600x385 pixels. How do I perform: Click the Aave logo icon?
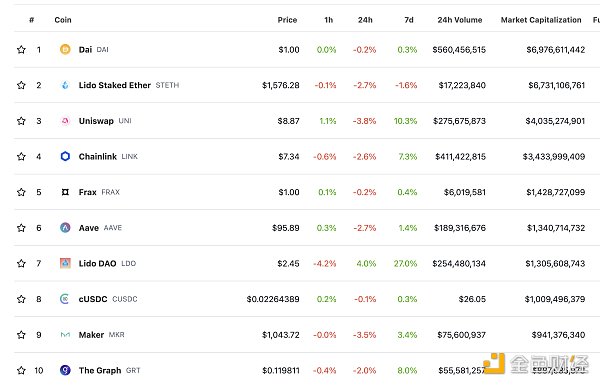point(65,228)
